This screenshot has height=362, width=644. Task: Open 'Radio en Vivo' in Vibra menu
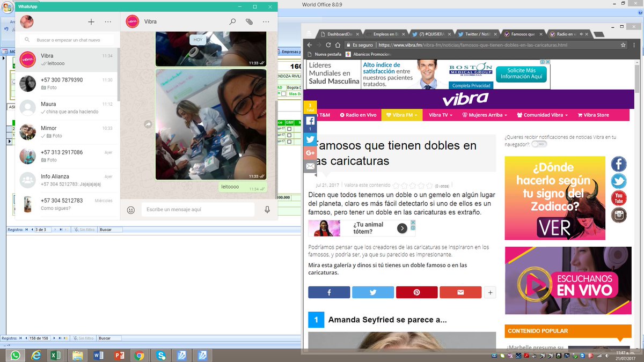pyautogui.click(x=357, y=115)
